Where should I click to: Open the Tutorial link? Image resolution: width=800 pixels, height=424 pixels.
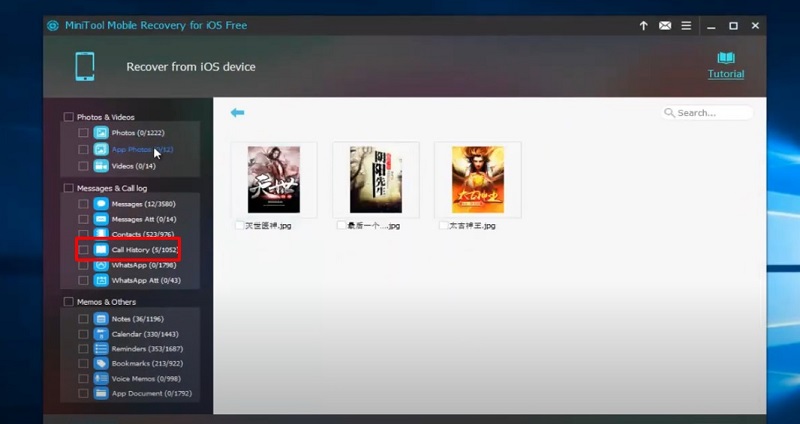coord(726,74)
